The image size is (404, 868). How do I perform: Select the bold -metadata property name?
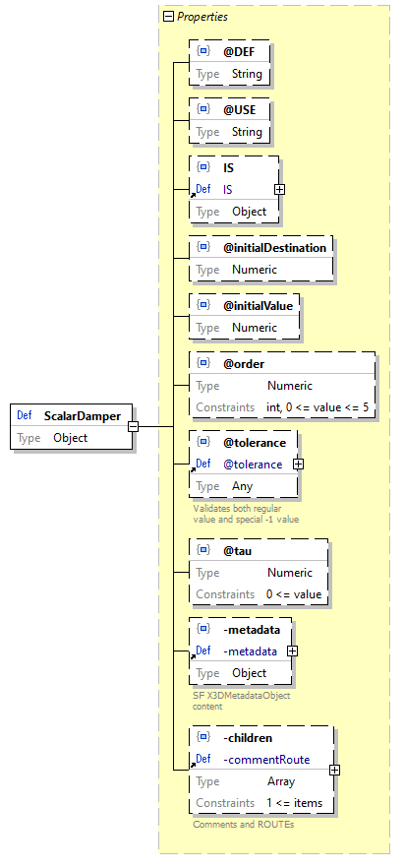coord(252,630)
